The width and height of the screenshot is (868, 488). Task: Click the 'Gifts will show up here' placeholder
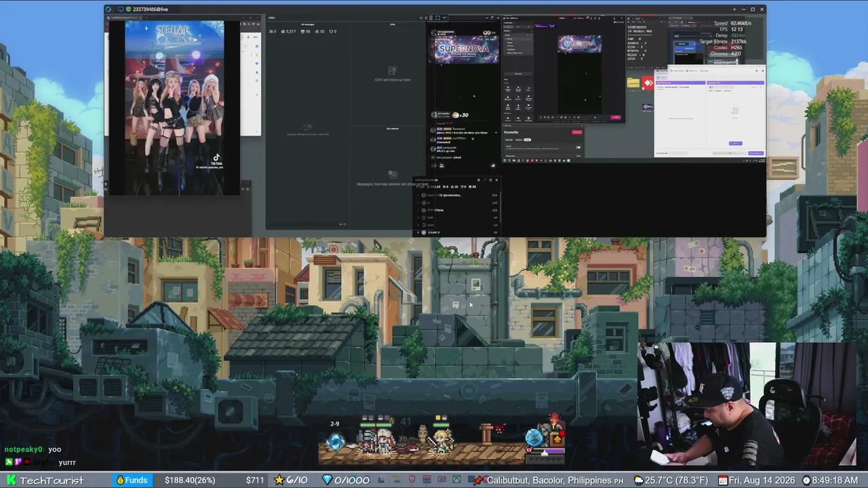pyautogui.click(x=392, y=74)
